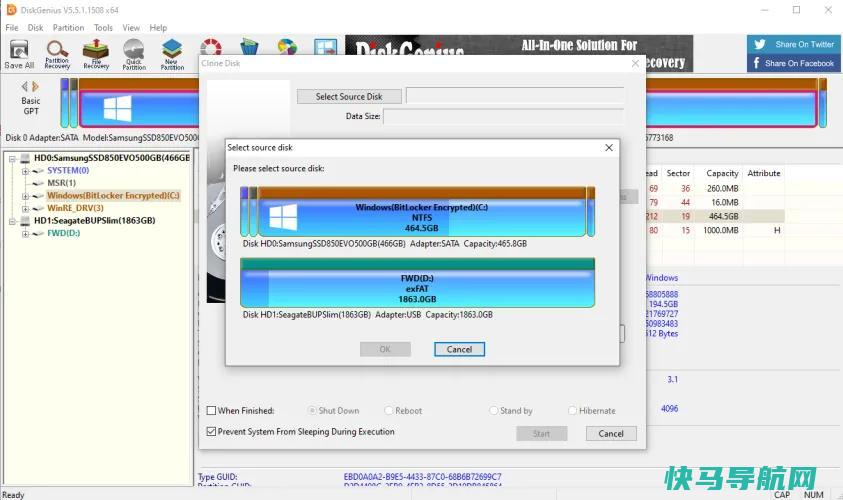Select WinRE_DRV(3) partition in tree
The width and height of the screenshot is (843, 500).
tap(75, 208)
